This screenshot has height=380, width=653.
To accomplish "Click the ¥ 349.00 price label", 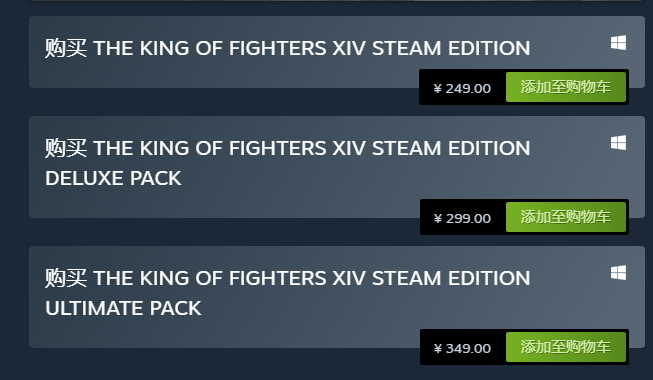I will pyautogui.click(x=462, y=348).
